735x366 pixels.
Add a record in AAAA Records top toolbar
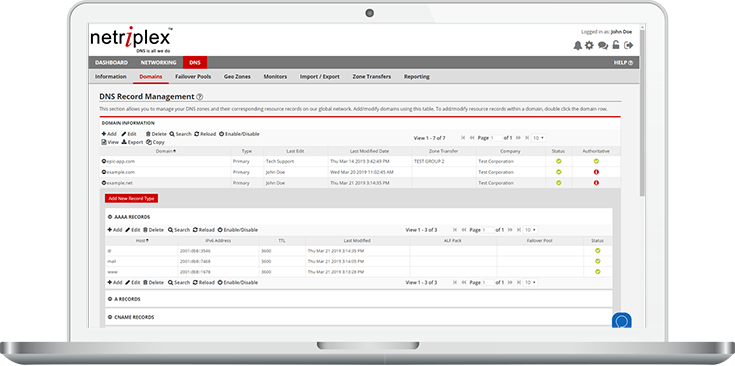tap(114, 230)
